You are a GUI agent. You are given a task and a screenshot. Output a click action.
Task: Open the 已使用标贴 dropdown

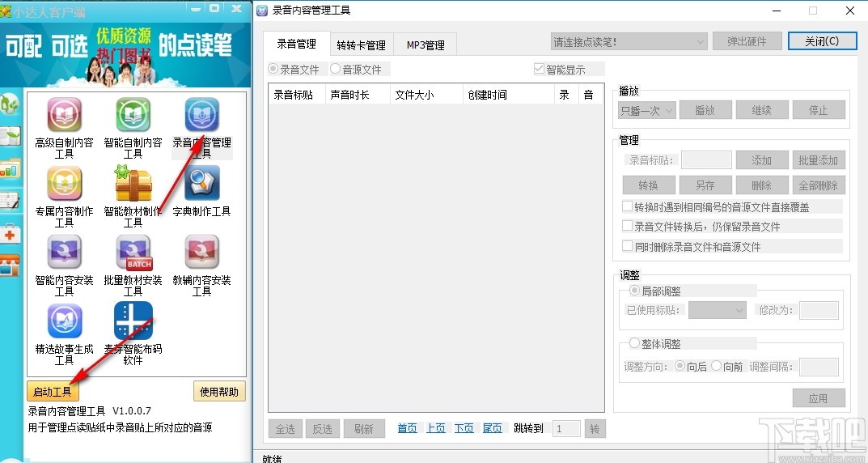[x=718, y=310]
